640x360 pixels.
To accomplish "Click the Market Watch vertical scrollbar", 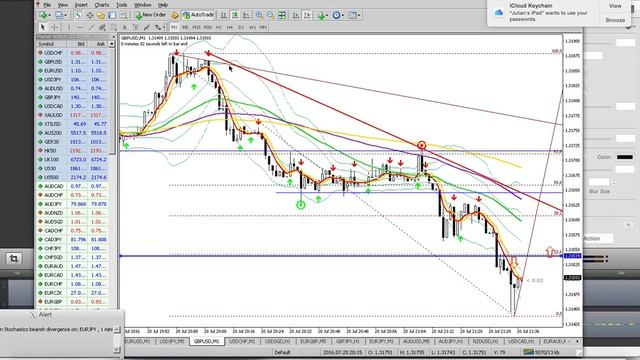I will pyautogui.click(x=112, y=98).
